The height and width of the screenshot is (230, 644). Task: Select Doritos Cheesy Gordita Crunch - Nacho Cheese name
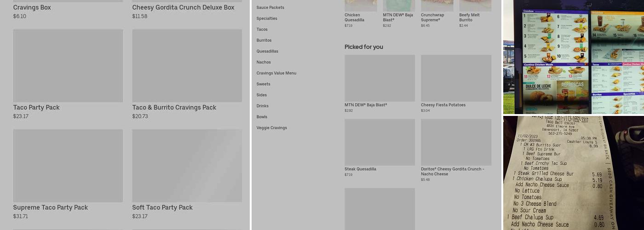[x=453, y=172]
